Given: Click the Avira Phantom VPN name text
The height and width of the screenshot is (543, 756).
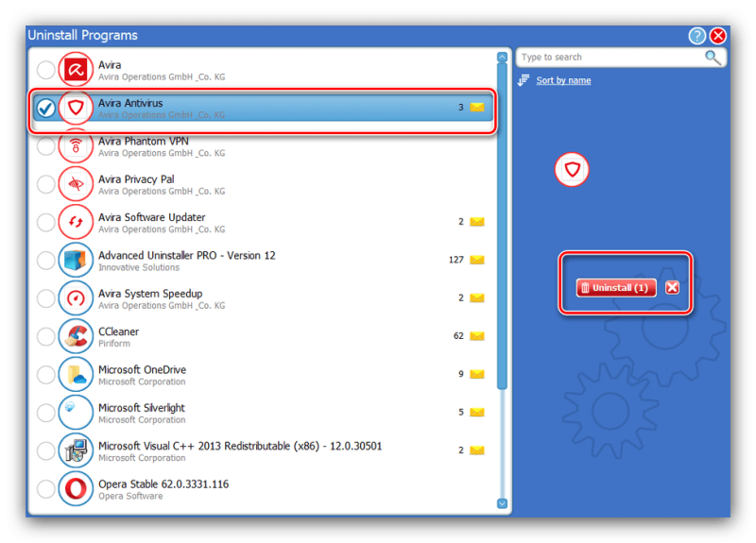Looking at the screenshot, I should (144, 141).
